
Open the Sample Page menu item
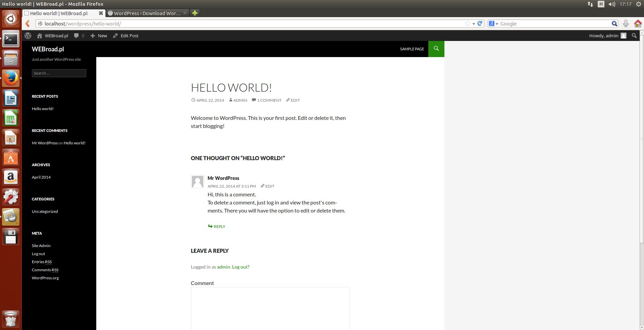(x=412, y=49)
